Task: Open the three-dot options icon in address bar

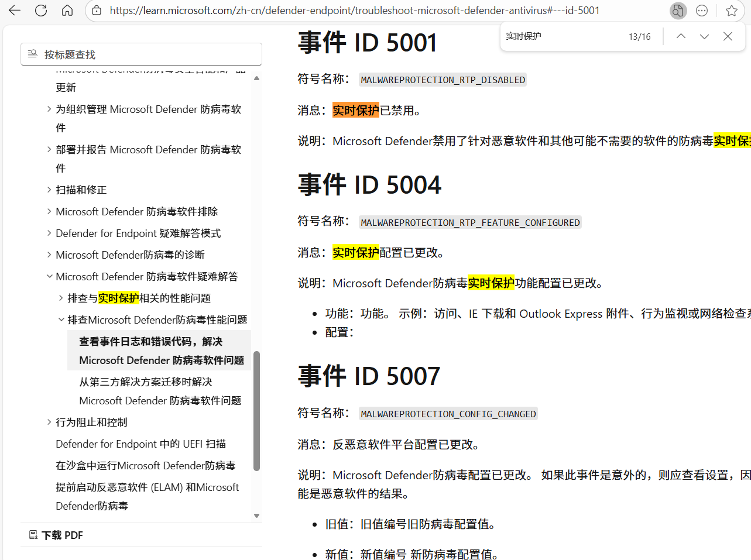Action: tap(702, 11)
